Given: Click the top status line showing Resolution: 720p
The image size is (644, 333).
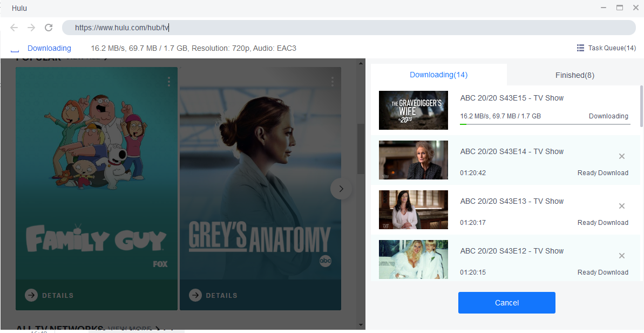Looking at the screenshot, I should (193, 48).
